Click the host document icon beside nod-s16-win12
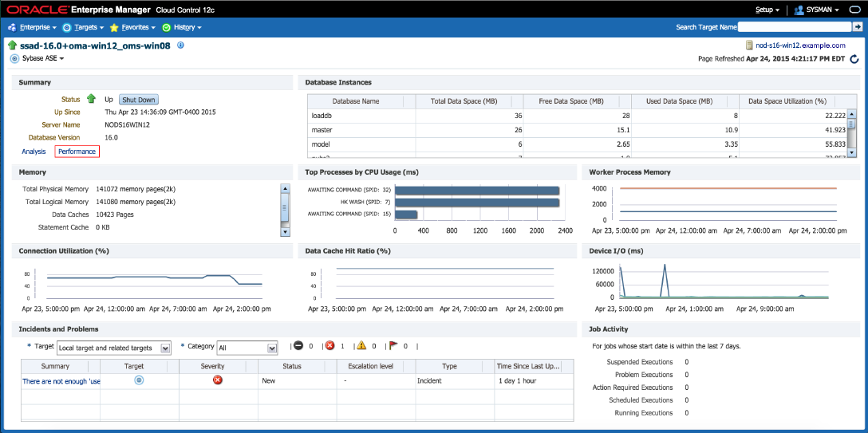 749,45
